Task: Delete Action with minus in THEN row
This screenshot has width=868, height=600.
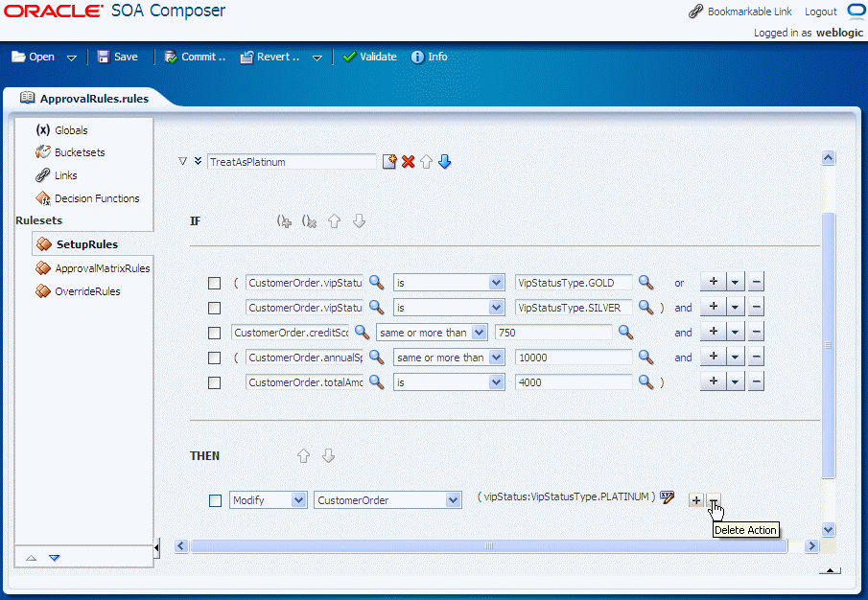Action: [x=713, y=500]
